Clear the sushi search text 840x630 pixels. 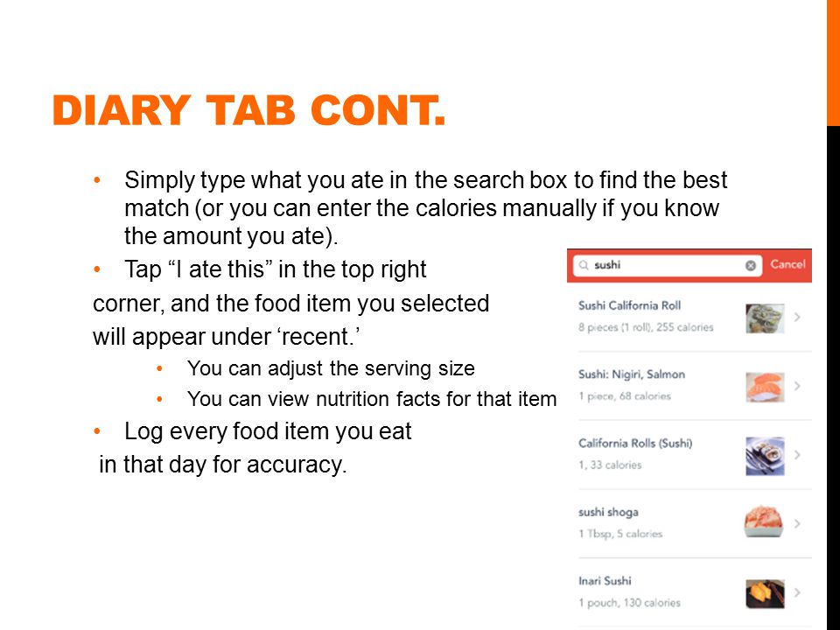751,265
